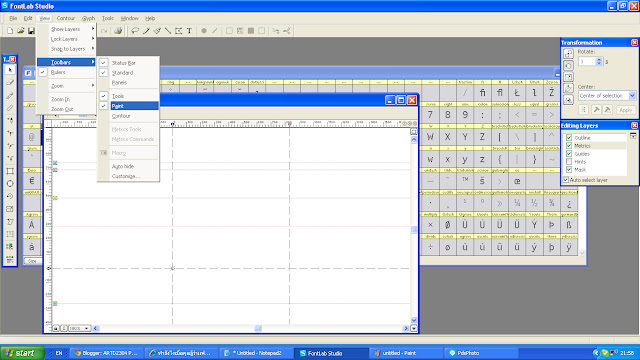Click the Apply button in Transformation panel

click(625, 110)
